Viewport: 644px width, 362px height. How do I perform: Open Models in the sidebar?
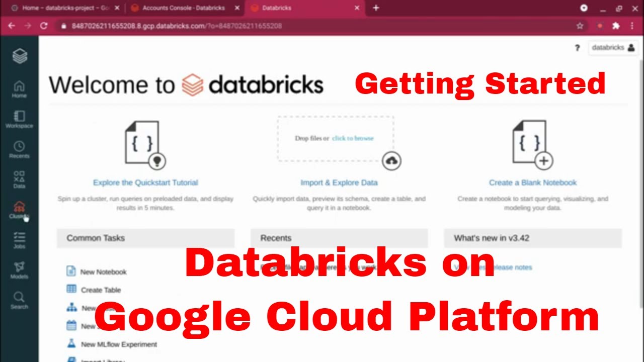coord(19,270)
